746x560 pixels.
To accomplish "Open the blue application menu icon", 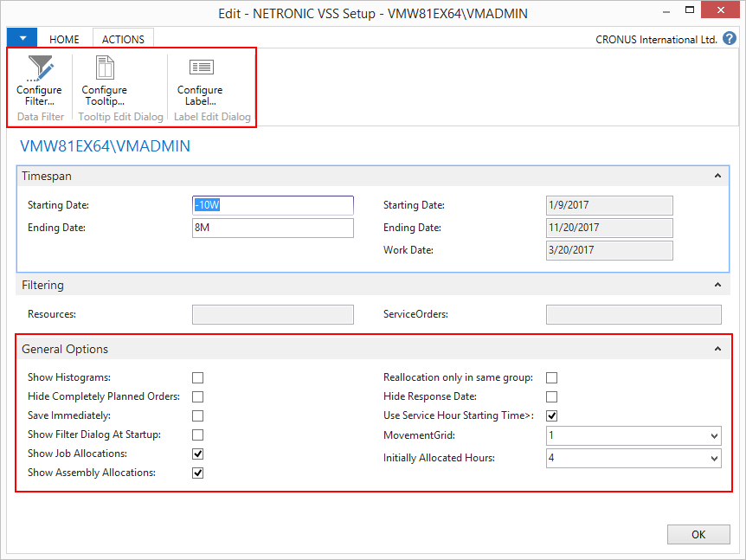I will coord(22,38).
